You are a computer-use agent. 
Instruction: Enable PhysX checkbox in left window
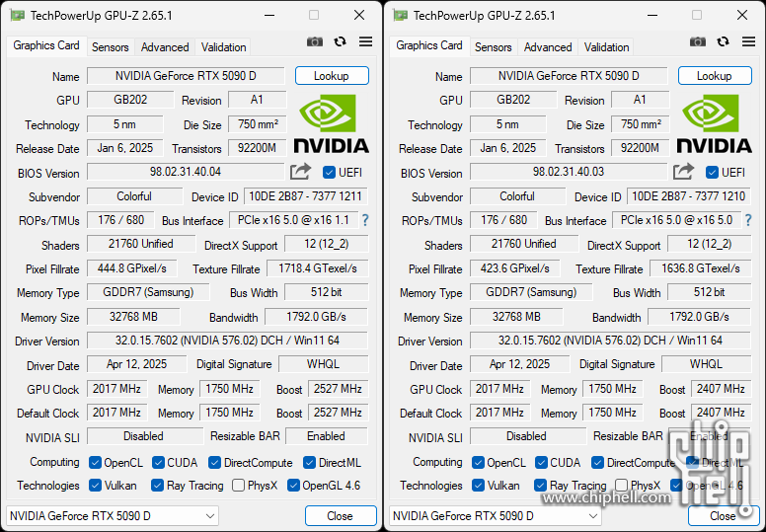pyautogui.click(x=239, y=485)
